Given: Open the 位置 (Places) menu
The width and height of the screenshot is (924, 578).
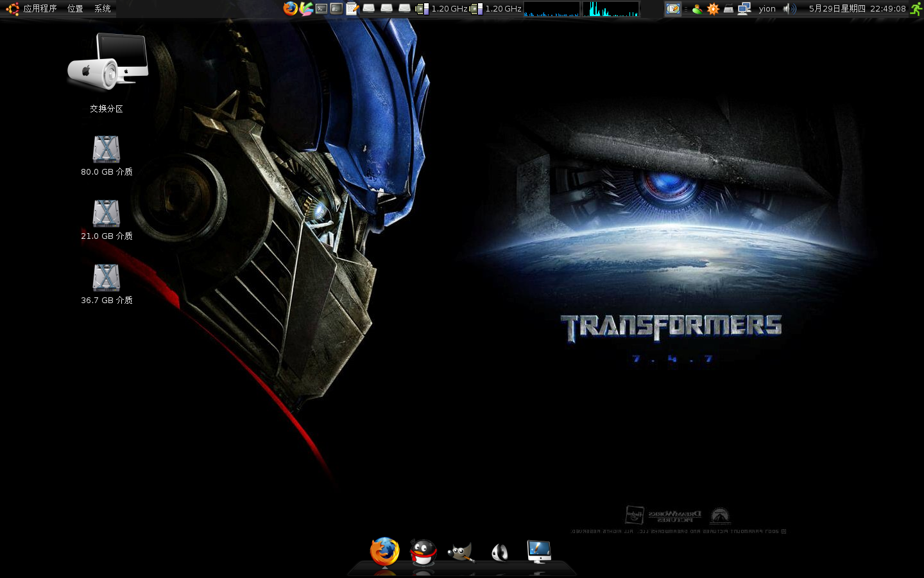Looking at the screenshot, I should [75, 8].
